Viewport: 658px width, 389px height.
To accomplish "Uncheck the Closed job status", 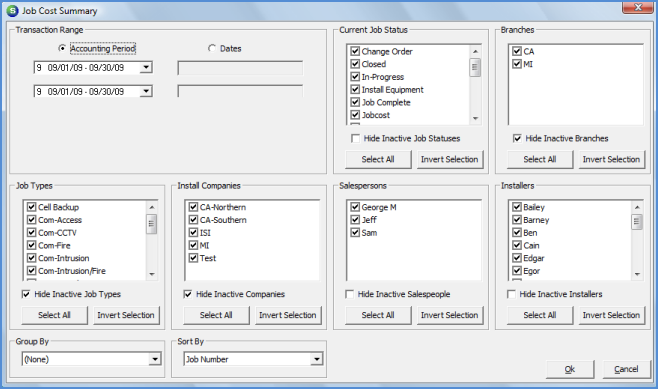I will [355, 64].
